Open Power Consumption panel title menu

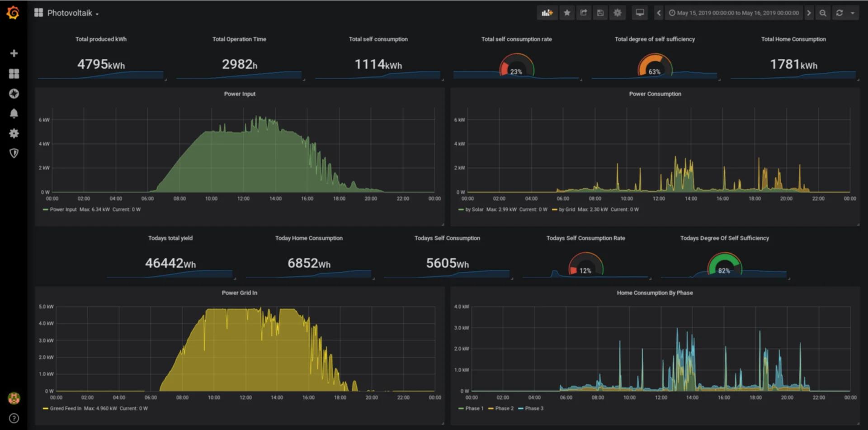[655, 94]
